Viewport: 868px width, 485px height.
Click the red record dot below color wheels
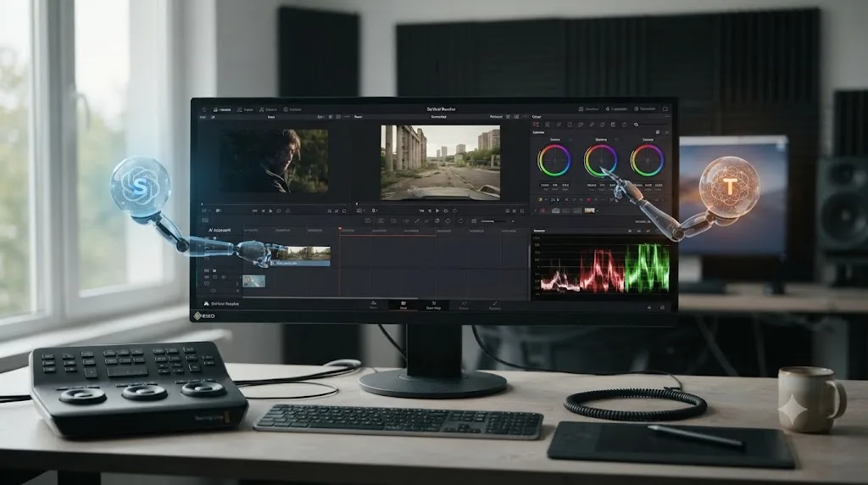coord(588,200)
